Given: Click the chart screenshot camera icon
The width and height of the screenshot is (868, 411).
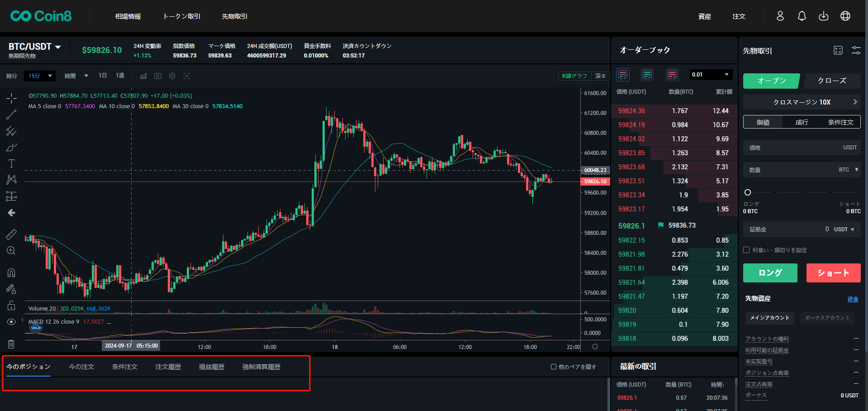Looking at the screenshot, I should point(157,76).
